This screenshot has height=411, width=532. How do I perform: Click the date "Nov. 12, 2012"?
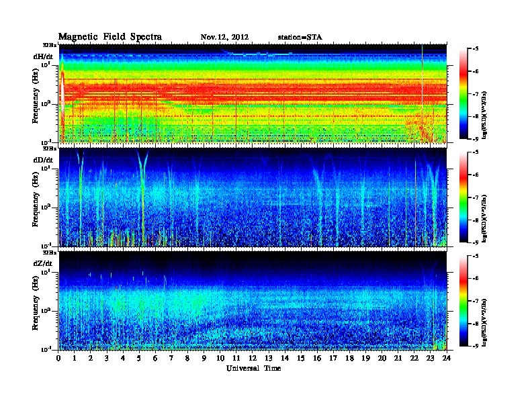click(224, 38)
